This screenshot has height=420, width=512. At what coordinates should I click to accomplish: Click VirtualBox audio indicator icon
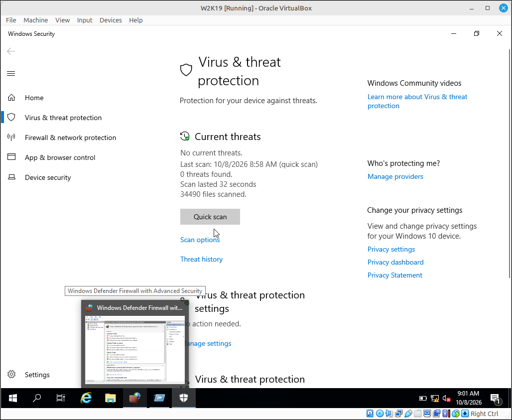(x=389, y=414)
